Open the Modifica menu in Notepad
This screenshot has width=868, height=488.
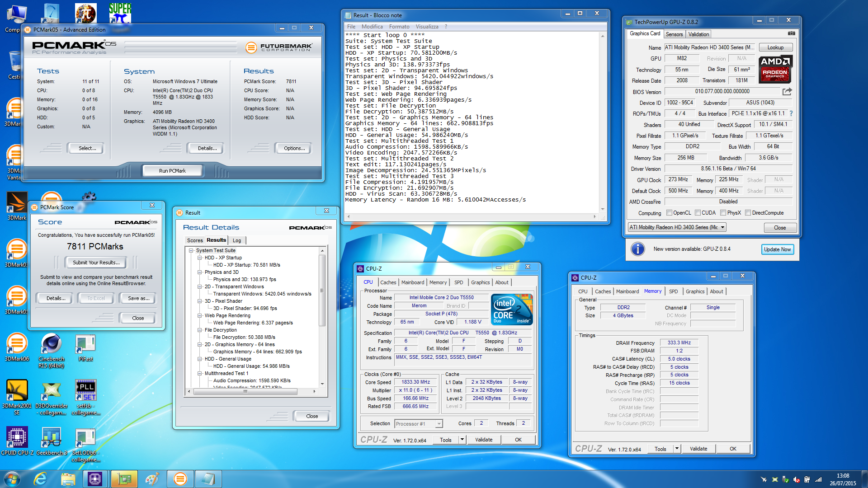tap(372, 27)
